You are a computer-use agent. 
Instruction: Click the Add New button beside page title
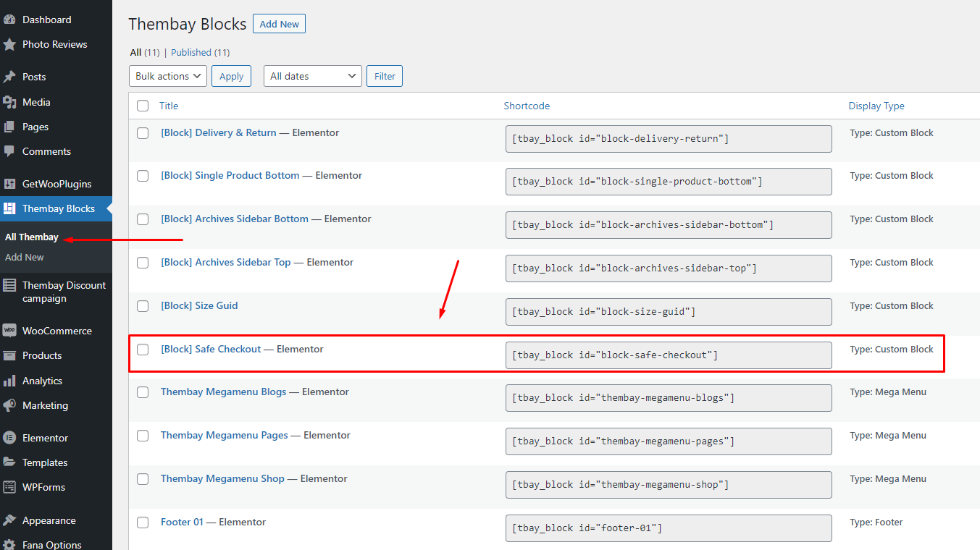pos(279,24)
